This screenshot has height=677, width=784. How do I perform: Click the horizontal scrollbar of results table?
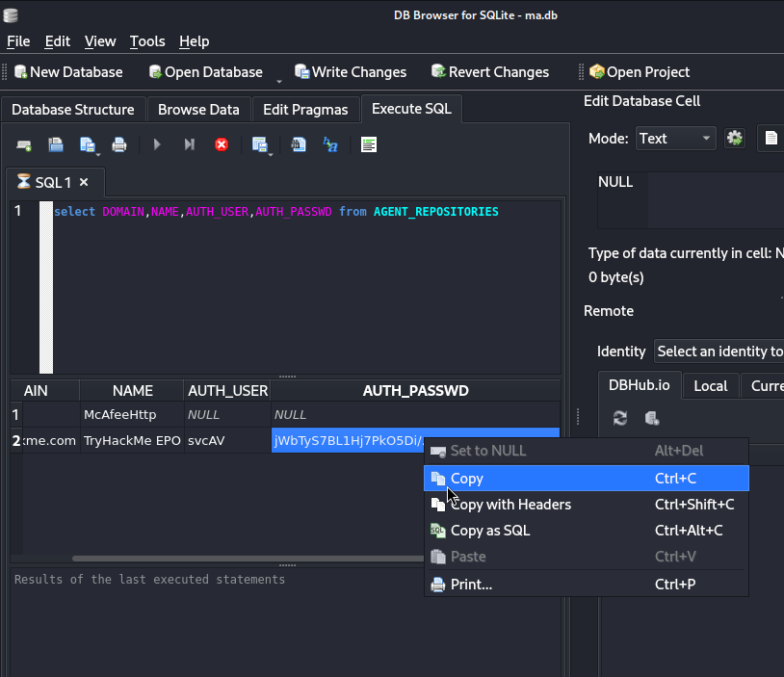(248, 559)
